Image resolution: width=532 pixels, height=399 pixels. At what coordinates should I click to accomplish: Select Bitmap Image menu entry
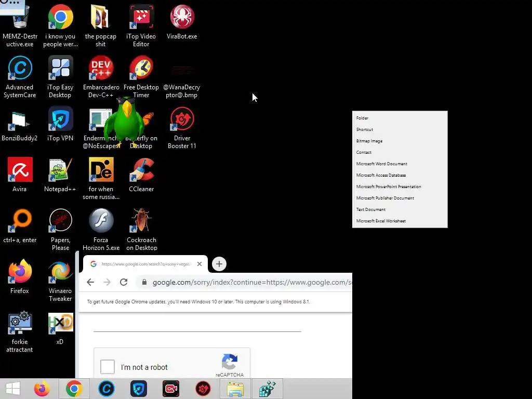coord(400,141)
